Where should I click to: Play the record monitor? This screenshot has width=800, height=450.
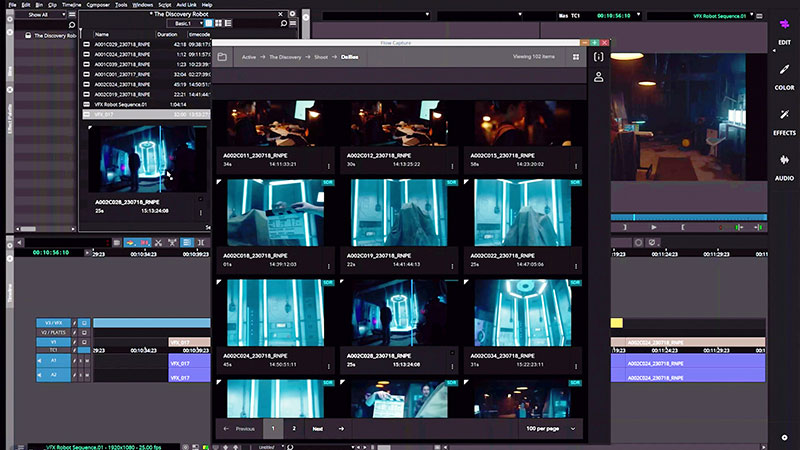[x=654, y=228]
